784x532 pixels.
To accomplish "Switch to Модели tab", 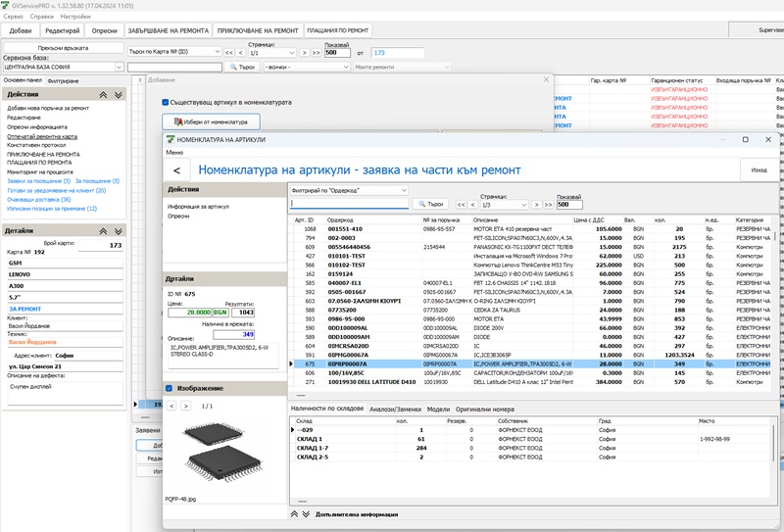I will pos(438,409).
